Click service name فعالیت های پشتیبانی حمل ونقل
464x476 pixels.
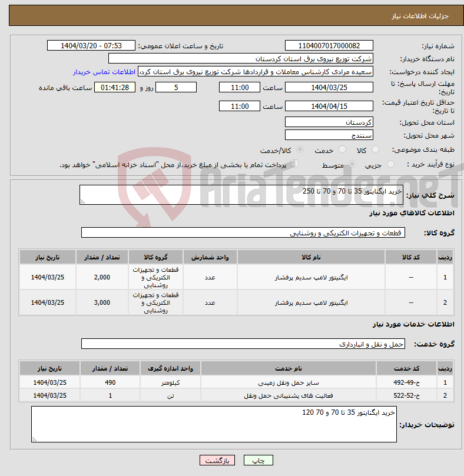point(289,395)
